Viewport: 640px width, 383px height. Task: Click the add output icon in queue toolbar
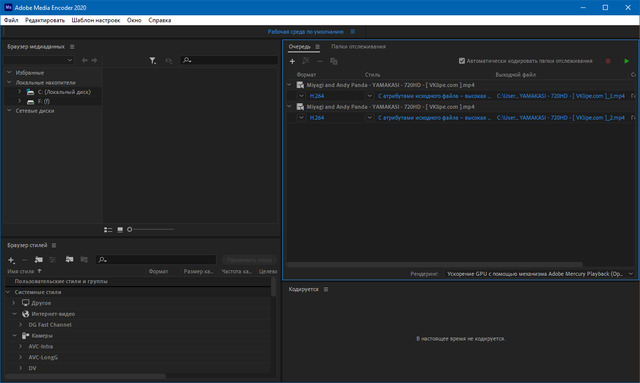(x=306, y=61)
